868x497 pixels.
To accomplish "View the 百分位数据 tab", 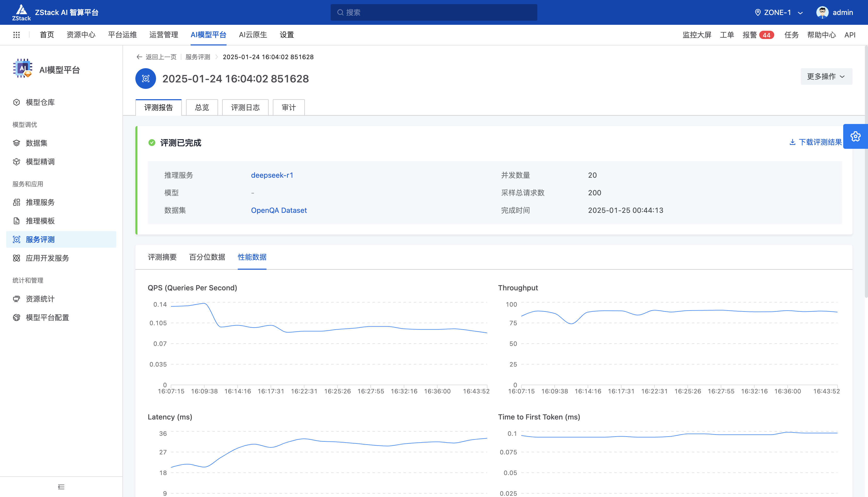I will pyautogui.click(x=206, y=257).
